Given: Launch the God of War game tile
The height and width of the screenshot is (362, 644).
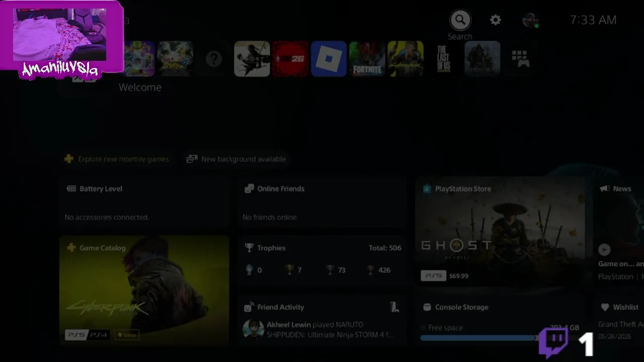Looking at the screenshot, I should [482, 59].
